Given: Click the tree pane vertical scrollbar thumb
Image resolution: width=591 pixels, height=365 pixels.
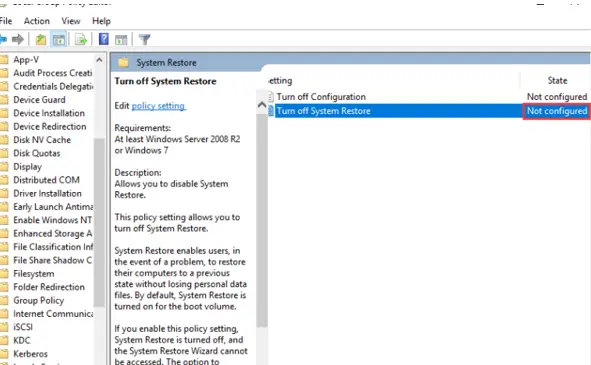Looking at the screenshot, I should point(99,222).
